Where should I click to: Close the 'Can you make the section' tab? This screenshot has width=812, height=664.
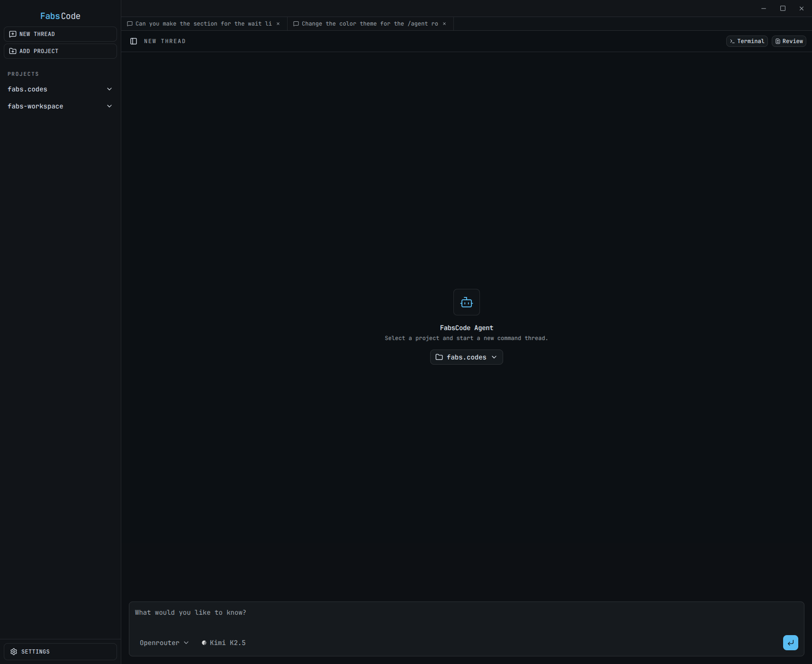pyautogui.click(x=278, y=24)
